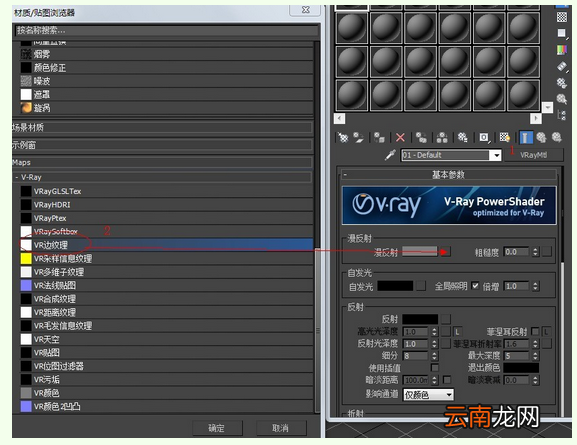Open the 01 - Default name dropdown arrow

(x=496, y=155)
